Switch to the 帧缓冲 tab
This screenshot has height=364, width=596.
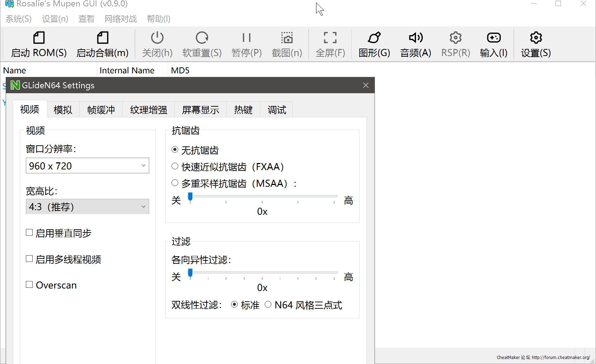tap(101, 110)
